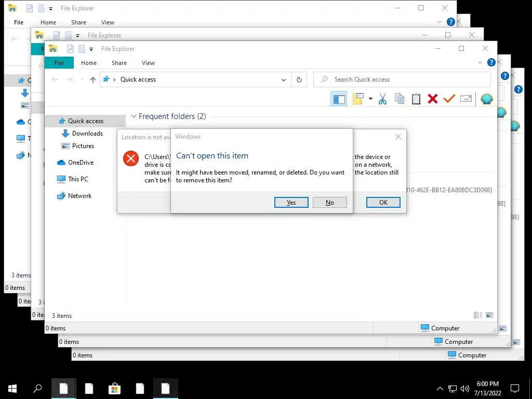
Task: Click the Cut scissors icon
Action: point(382,99)
